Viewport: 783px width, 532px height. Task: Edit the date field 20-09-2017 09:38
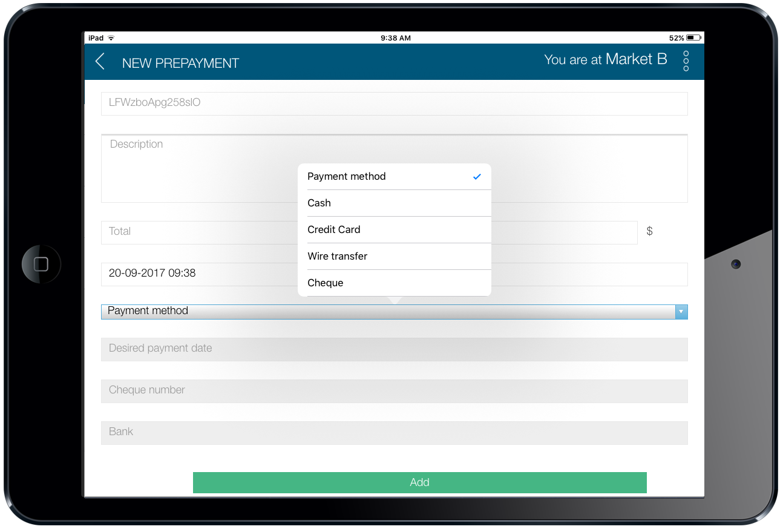click(395, 274)
